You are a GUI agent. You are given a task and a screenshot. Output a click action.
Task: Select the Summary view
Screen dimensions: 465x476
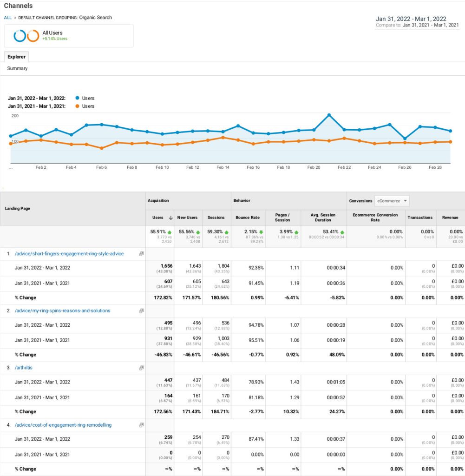17,68
